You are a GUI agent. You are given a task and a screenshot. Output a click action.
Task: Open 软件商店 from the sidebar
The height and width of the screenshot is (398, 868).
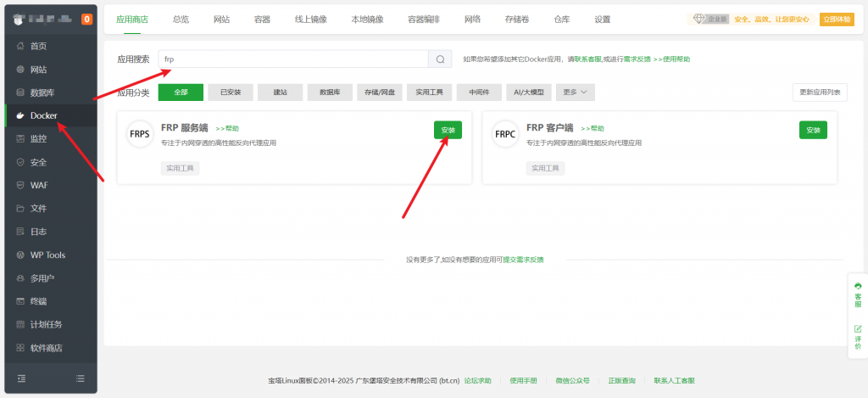tap(46, 347)
